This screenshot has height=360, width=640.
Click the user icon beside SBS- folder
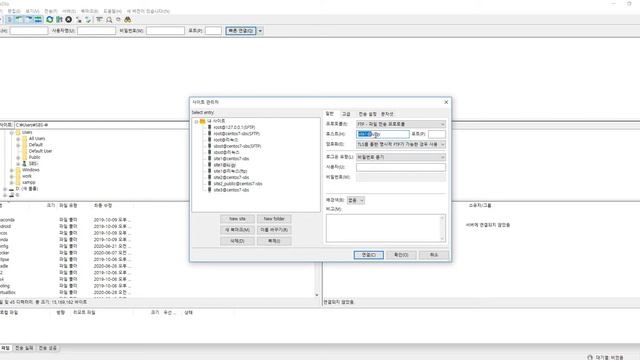pyautogui.click(x=24, y=164)
